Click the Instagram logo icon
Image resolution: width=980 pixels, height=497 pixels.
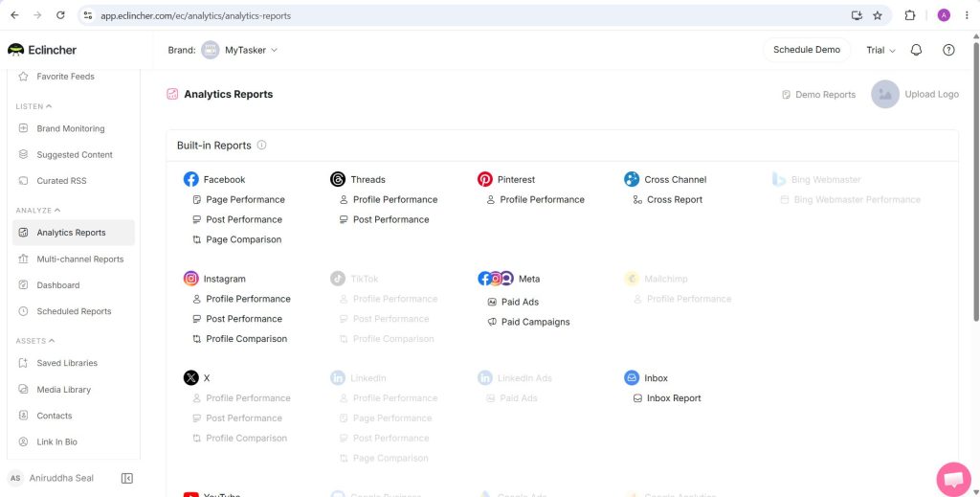click(x=191, y=279)
